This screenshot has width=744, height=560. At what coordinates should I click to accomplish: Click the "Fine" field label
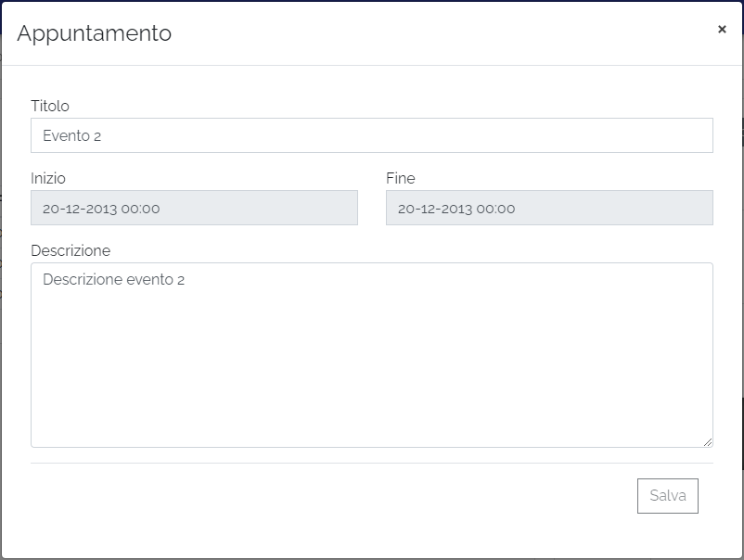point(401,178)
